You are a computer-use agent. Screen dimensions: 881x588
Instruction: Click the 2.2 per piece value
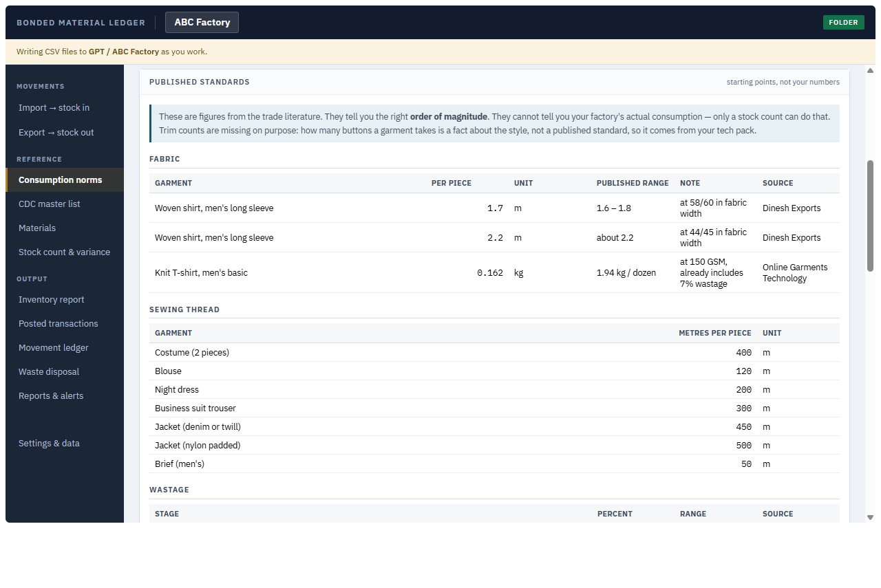(x=495, y=238)
